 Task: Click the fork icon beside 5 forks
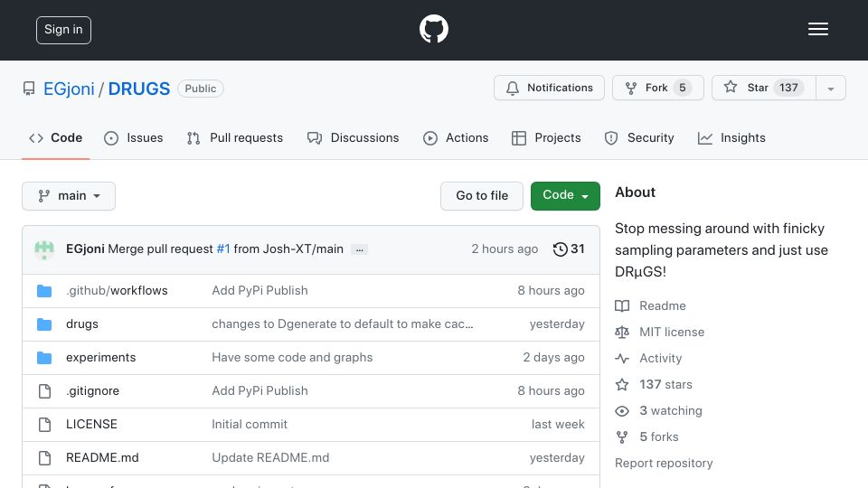pos(622,437)
